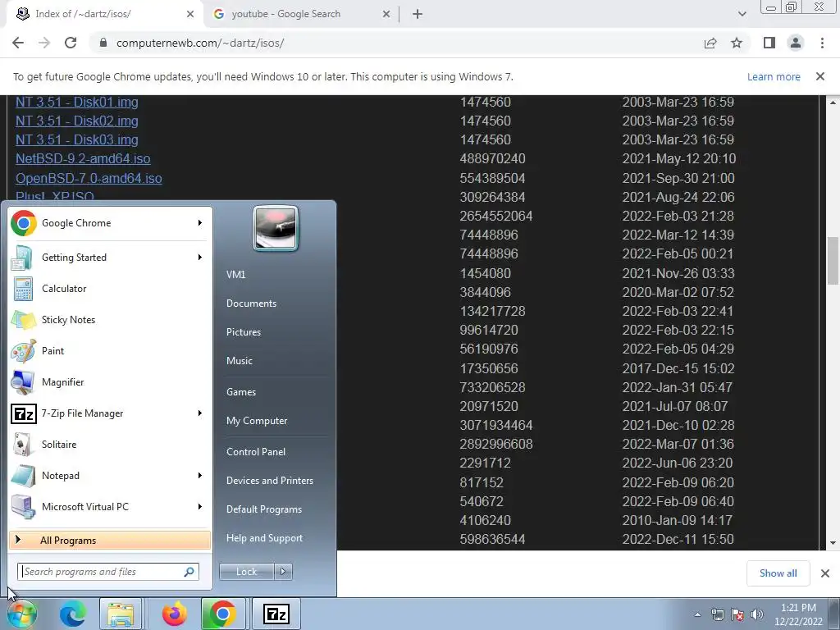
Task: Click Learn more about Chrome updates
Action: (774, 76)
